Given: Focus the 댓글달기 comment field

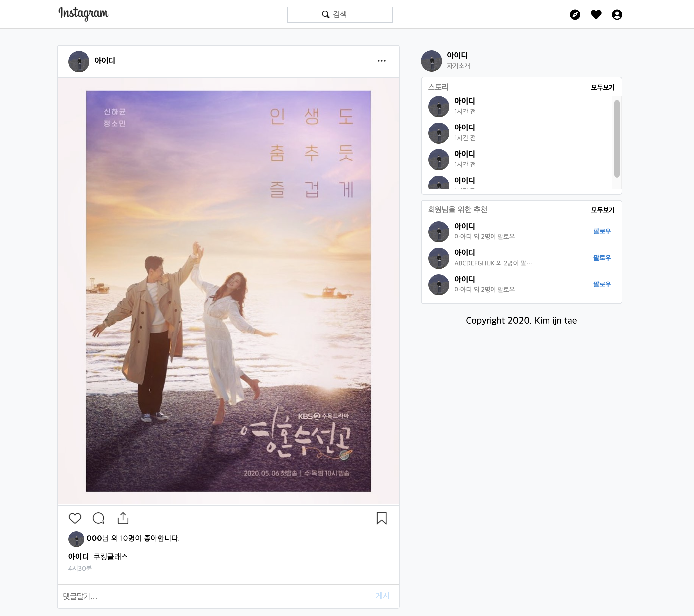Looking at the screenshot, I should pos(217,596).
